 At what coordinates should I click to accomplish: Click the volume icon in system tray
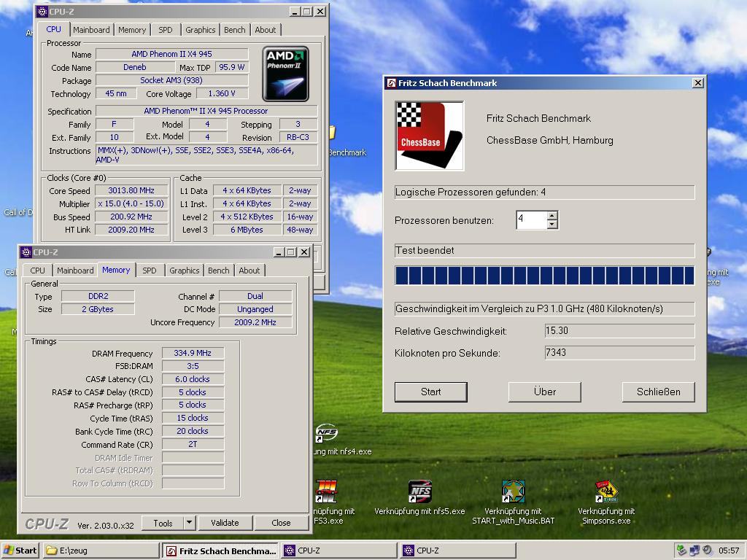tap(708, 551)
